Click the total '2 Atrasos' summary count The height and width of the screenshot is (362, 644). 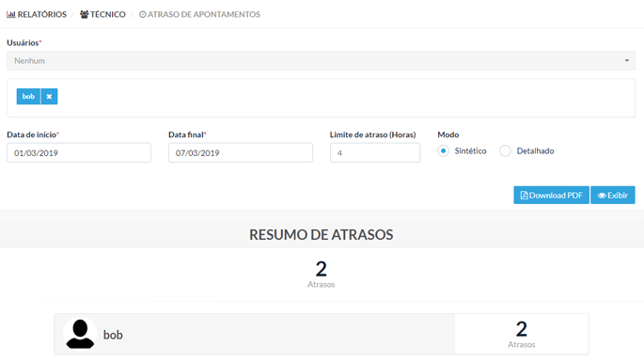pyautogui.click(x=322, y=274)
